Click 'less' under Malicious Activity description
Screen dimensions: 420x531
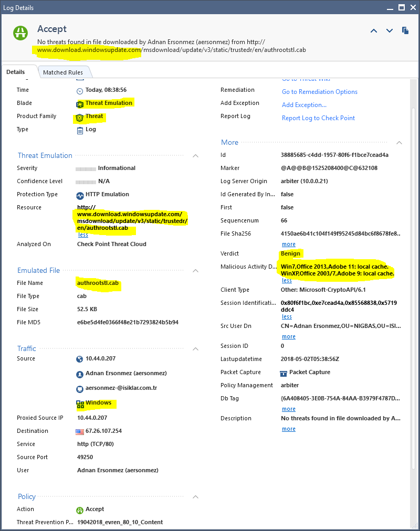[x=287, y=280]
